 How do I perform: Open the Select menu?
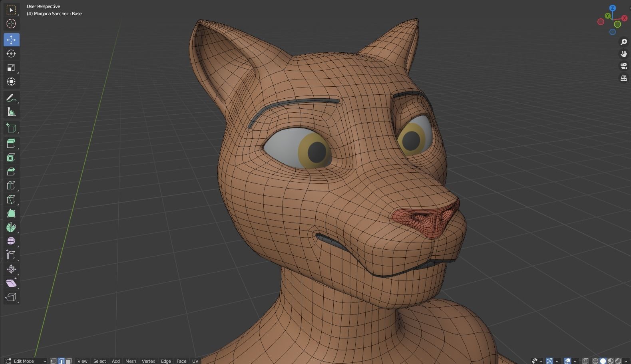point(100,361)
